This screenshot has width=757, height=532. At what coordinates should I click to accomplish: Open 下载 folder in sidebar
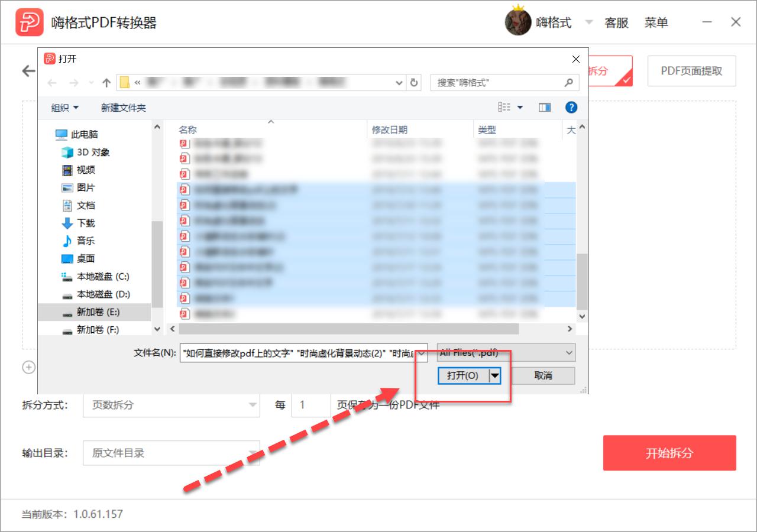(79, 223)
